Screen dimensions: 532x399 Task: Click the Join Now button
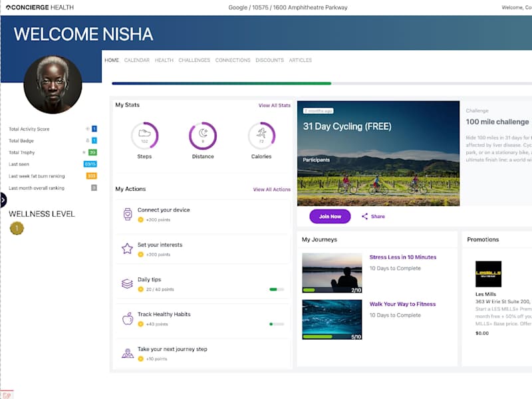point(330,217)
